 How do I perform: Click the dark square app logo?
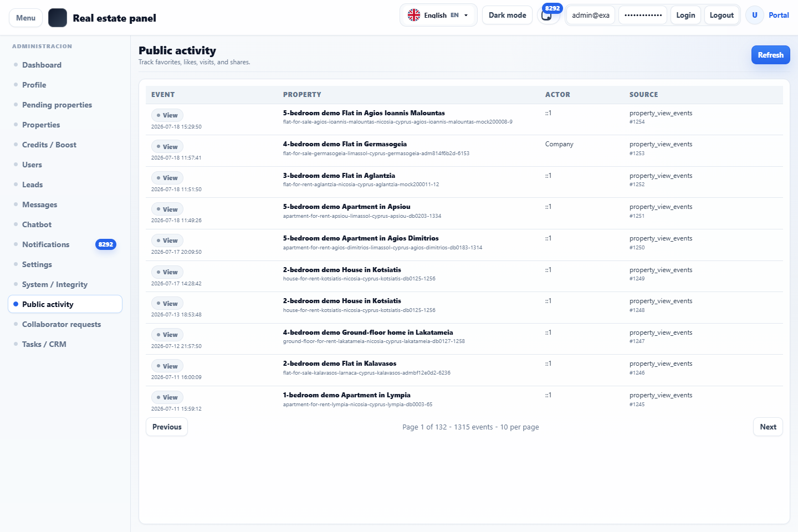point(58,18)
